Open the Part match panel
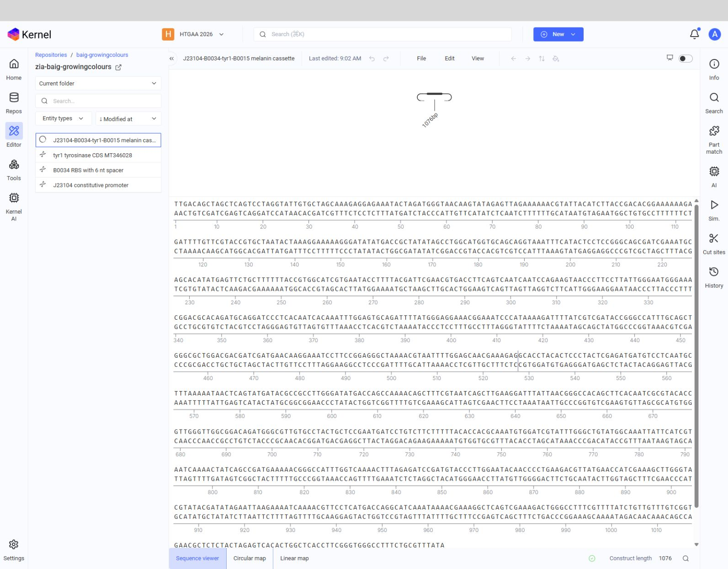This screenshot has height=569, width=728. 714,140
